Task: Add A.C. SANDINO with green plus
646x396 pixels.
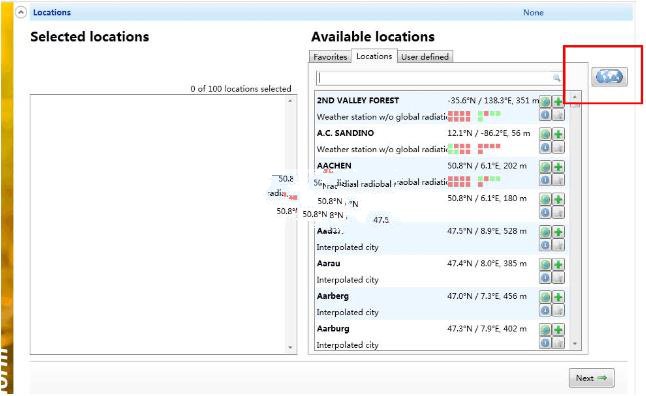Action: (x=558, y=134)
